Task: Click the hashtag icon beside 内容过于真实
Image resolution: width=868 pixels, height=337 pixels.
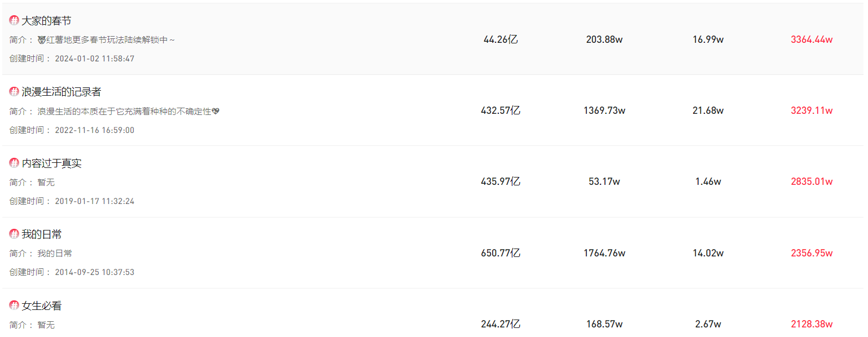Action: 14,163
